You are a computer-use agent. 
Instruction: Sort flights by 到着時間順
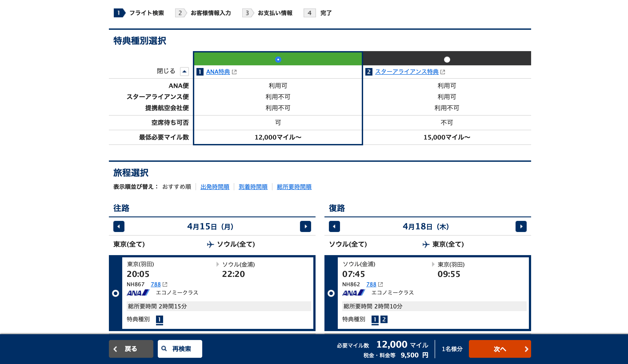coord(253,187)
